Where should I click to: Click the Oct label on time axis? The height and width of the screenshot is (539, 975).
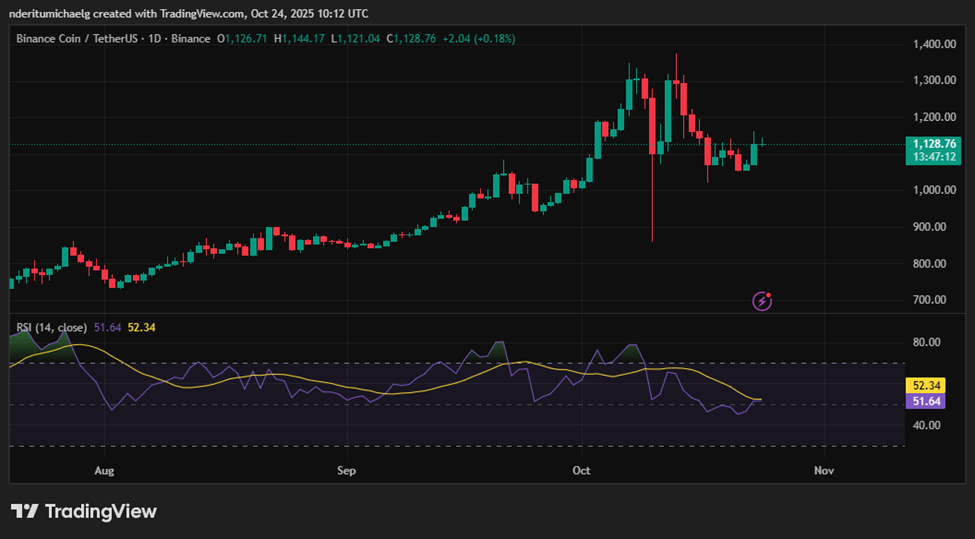582,469
